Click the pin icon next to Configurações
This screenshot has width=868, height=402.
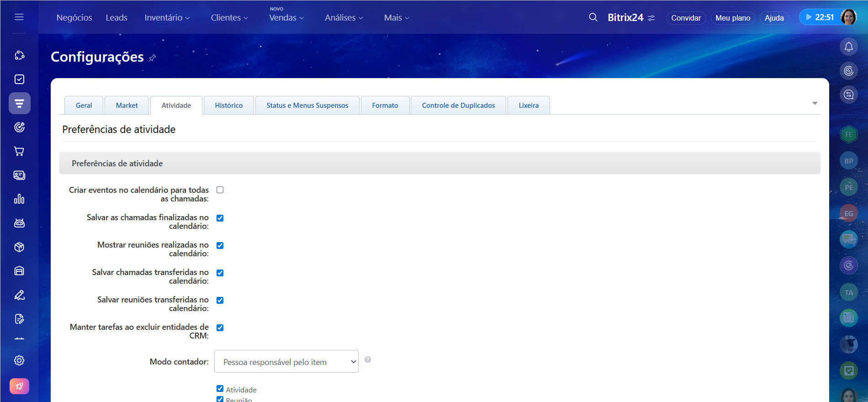click(x=153, y=58)
